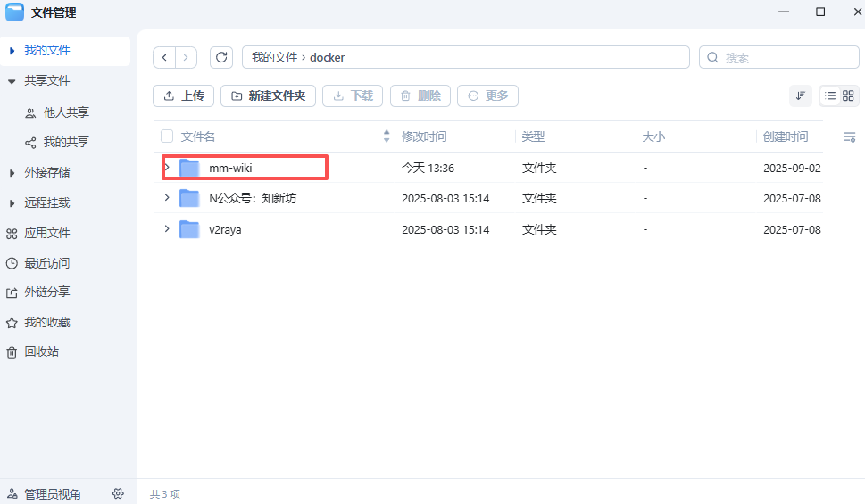Viewport: 865px width, 504px height.
Task: Click the 删除 button
Action: [420, 96]
